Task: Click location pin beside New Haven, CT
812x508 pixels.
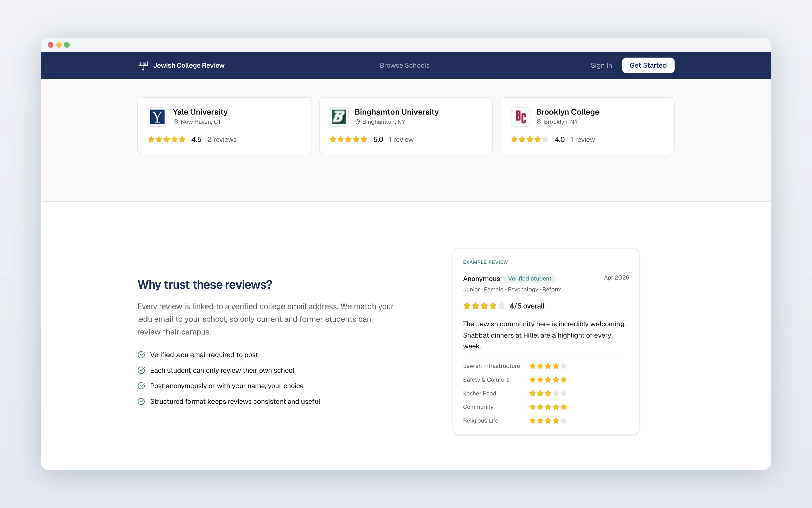Action: (176, 122)
